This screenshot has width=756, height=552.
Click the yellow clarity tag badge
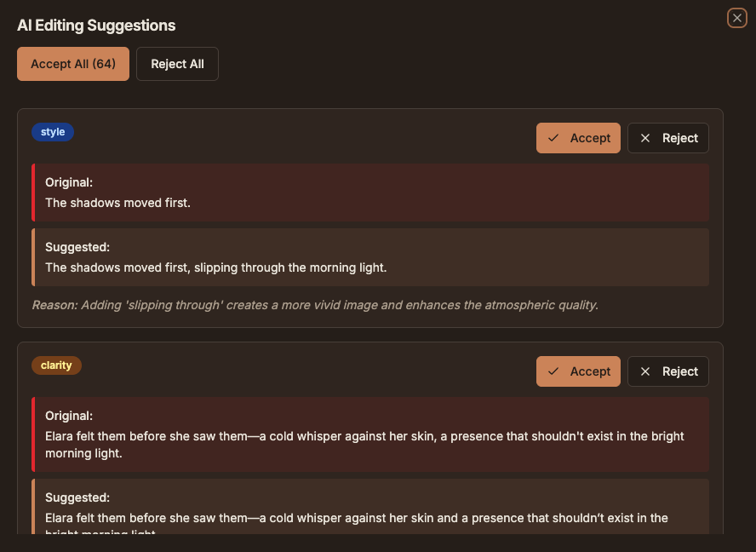click(x=56, y=365)
